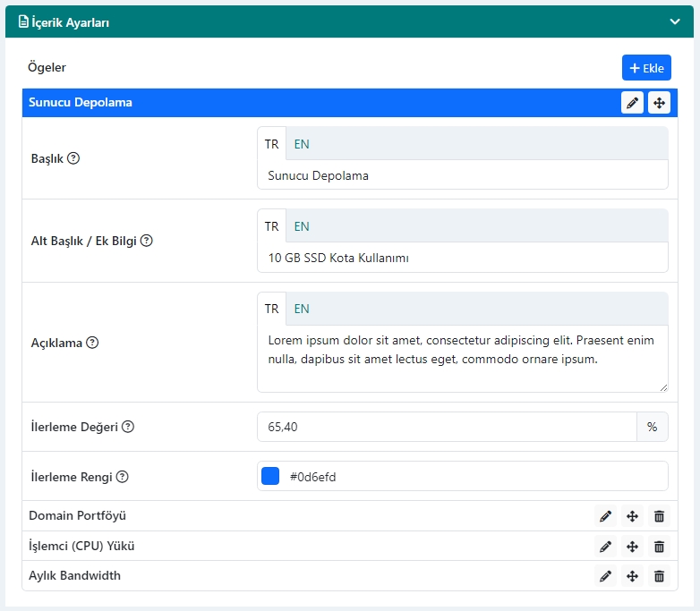Open help icon next to İlerleme Değeri

[x=128, y=427]
